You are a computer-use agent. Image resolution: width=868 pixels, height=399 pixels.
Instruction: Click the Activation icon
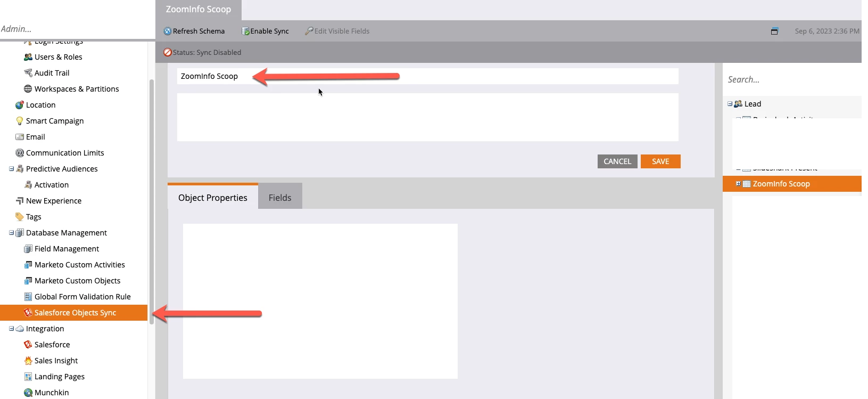point(28,185)
